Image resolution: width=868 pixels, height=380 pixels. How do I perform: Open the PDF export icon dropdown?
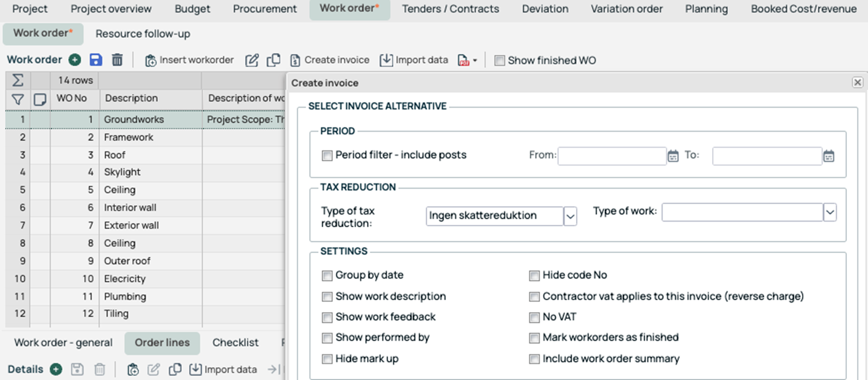click(x=468, y=60)
